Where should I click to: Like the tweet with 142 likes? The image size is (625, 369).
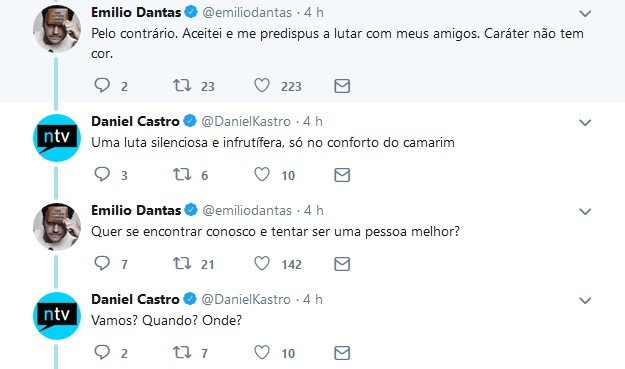tap(262, 263)
